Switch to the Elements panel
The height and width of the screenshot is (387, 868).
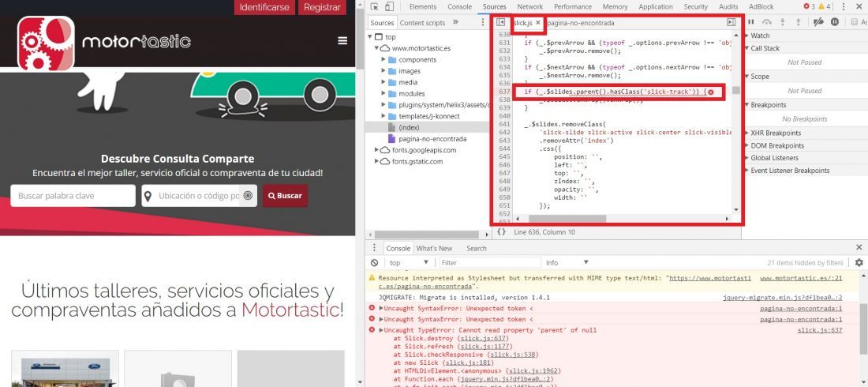[422, 6]
